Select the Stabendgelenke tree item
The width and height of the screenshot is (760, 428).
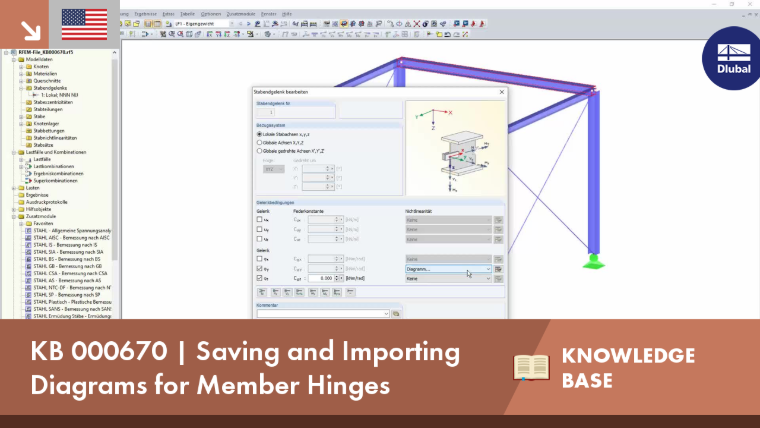(x=50, y=88)
